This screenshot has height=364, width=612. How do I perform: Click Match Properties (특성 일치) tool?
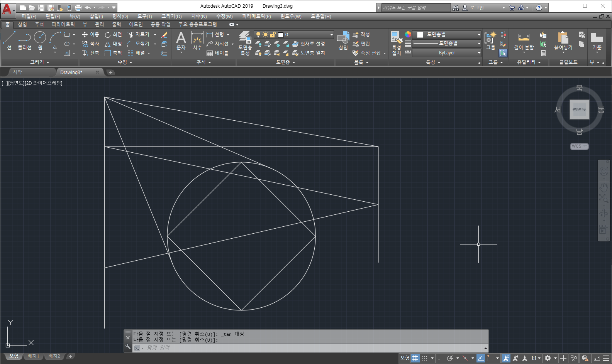pos(397,43)
